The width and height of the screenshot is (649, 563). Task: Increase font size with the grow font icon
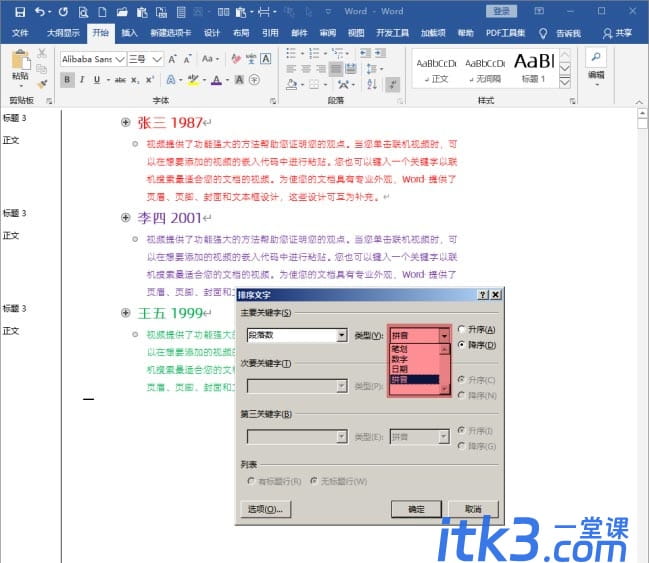click(x=172, y=59)
